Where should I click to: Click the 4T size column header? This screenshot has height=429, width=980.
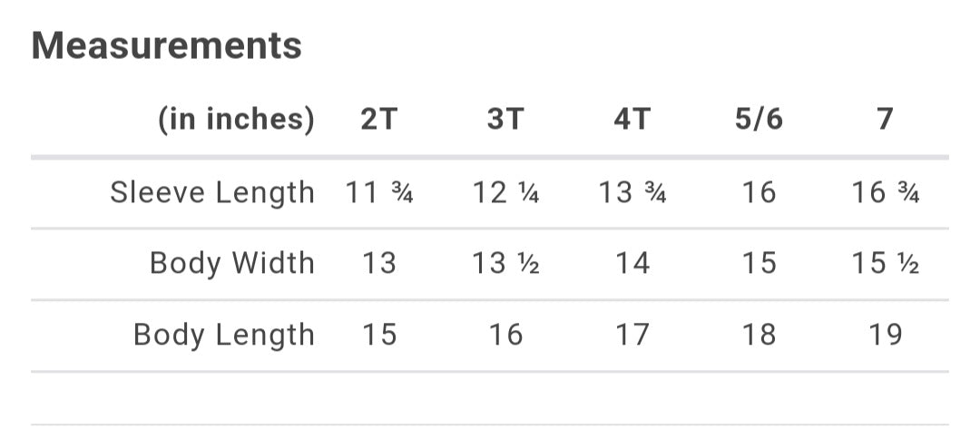632,119
